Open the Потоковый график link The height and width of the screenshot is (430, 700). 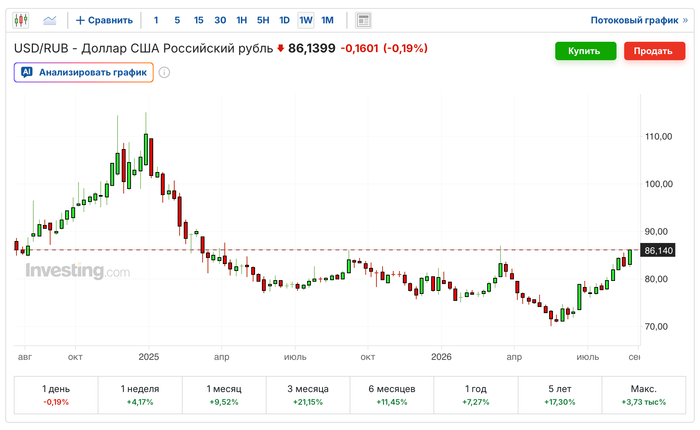pos(639,20)
